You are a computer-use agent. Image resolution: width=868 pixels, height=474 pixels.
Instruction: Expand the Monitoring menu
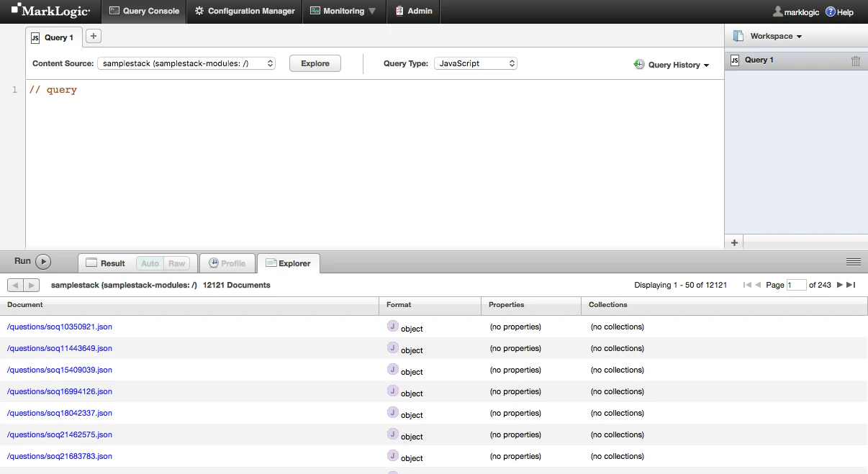(x=343, y=12)
